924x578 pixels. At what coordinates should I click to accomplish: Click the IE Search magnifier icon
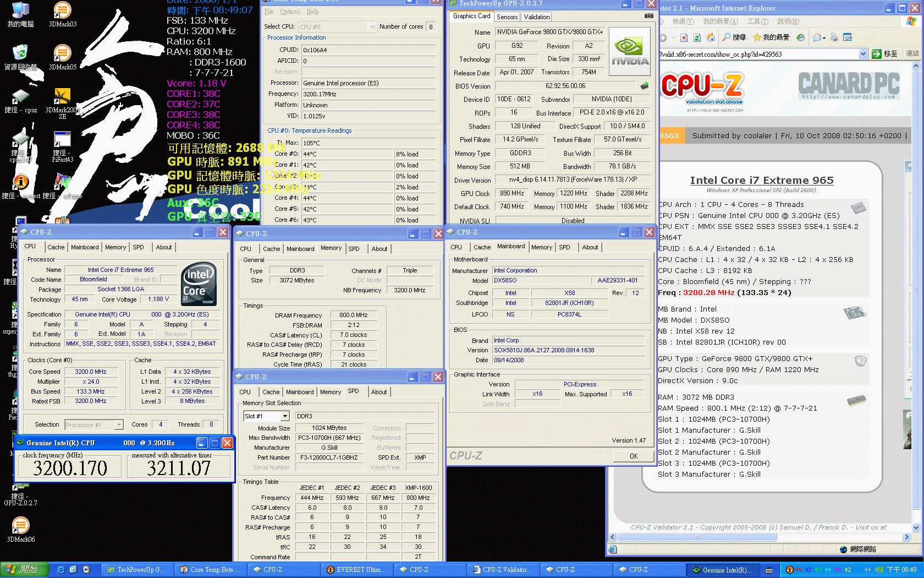pos(734,37)
